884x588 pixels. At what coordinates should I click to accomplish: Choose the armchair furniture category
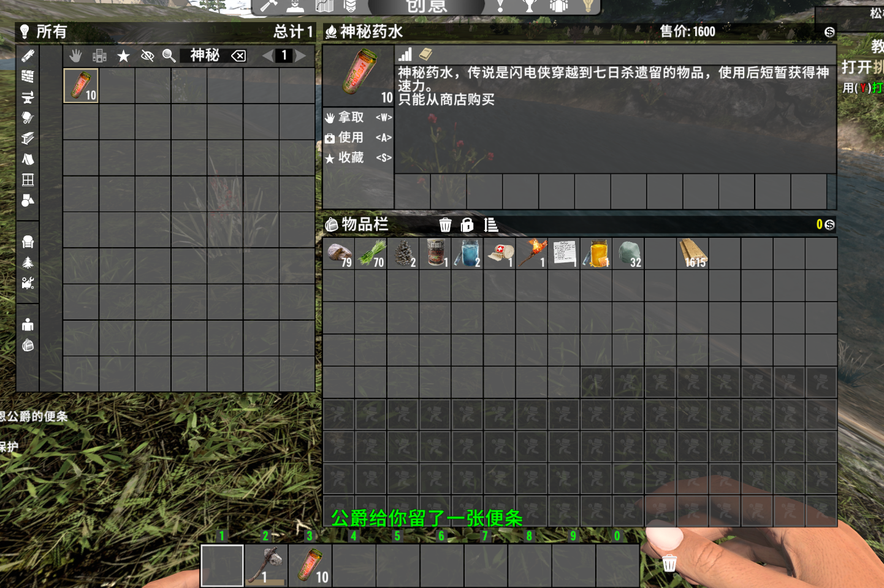(x=28, y=242)
